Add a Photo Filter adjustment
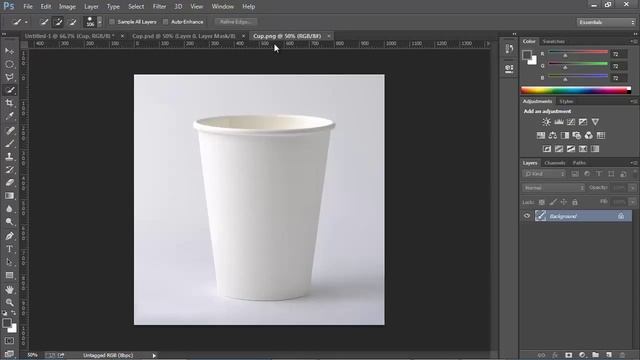640x360 pixels. pos(576,135)
